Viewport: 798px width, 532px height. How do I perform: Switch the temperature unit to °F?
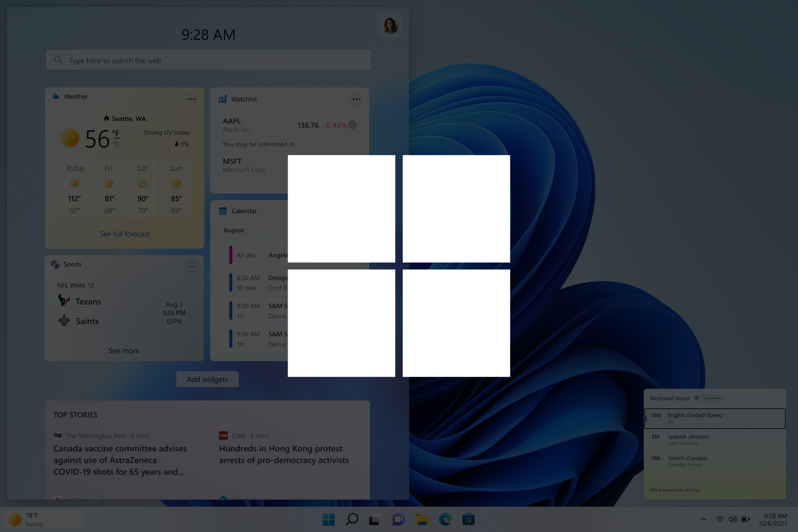[116, 133]
